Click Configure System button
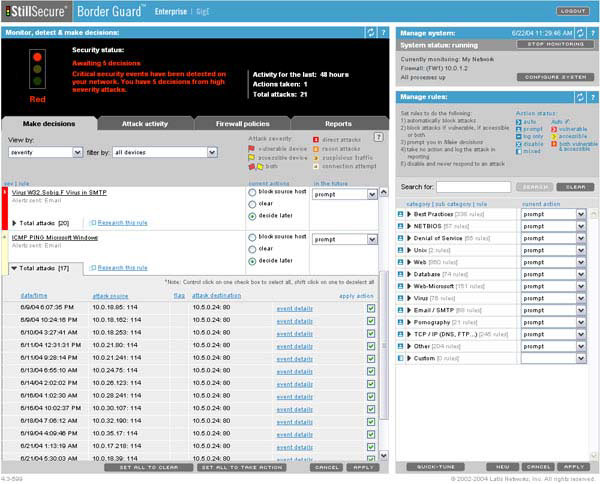The image size is (600, 484). (555, 77)
